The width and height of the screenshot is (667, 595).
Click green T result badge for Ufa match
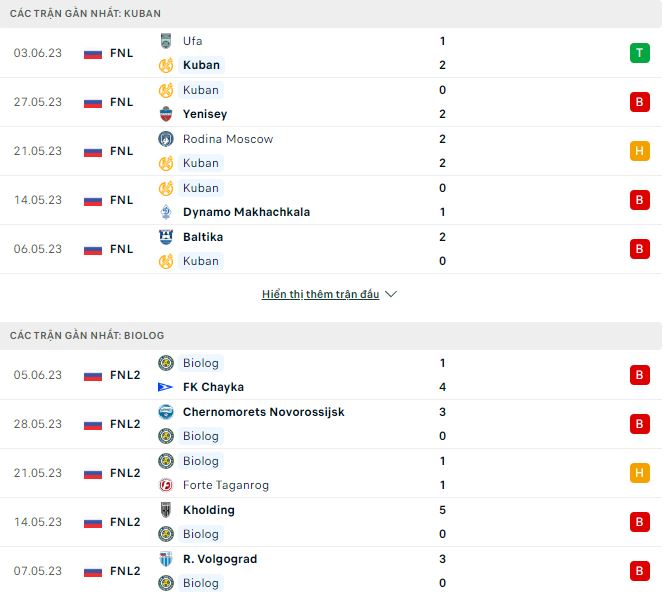pyautogui.click(x=639, y=53)
